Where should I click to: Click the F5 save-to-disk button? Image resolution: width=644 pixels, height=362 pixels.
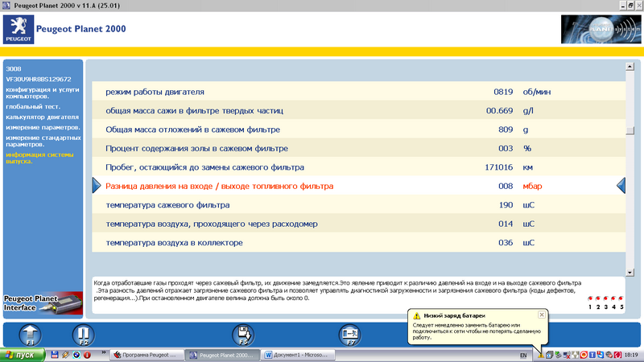[244, 335]
